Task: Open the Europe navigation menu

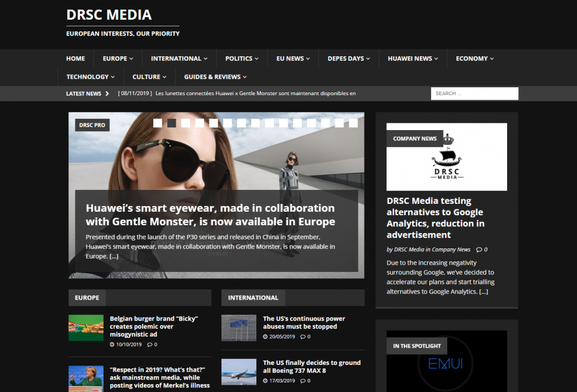Action: 118,59
